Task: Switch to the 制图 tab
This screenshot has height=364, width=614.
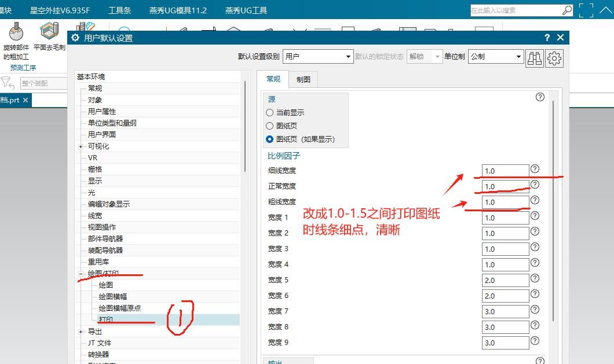Action: coord(304,79)
